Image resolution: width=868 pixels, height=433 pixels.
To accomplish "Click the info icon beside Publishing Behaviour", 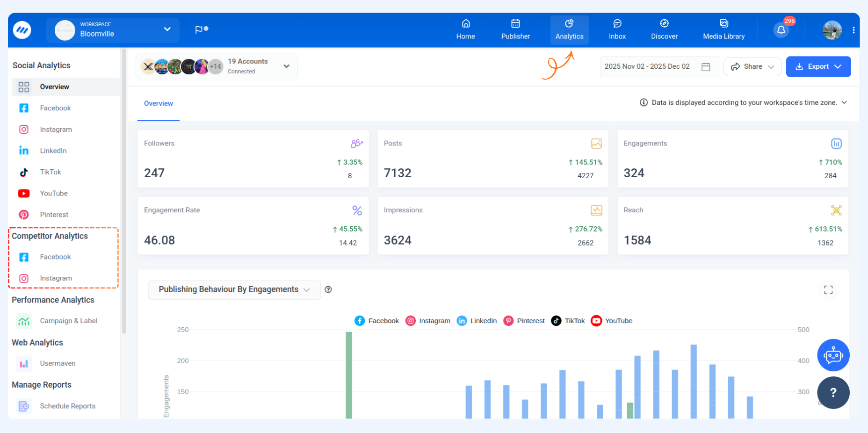I will click(x=328, y=289).
